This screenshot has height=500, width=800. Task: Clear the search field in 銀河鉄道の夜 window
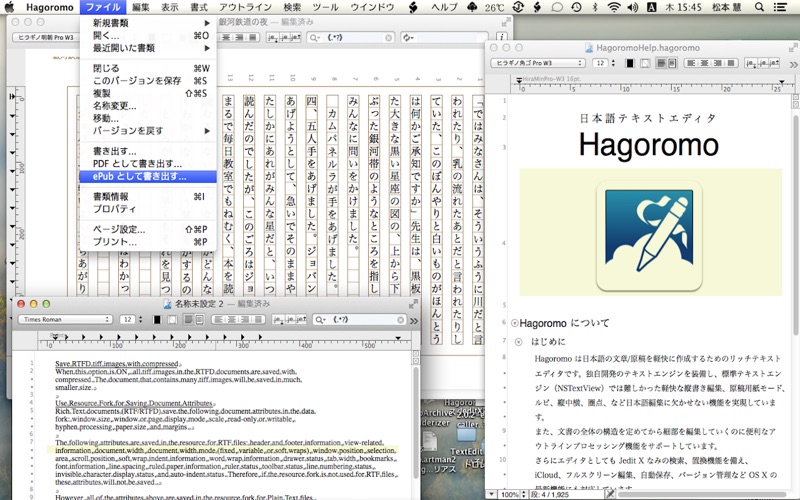(x=389, y=38)
